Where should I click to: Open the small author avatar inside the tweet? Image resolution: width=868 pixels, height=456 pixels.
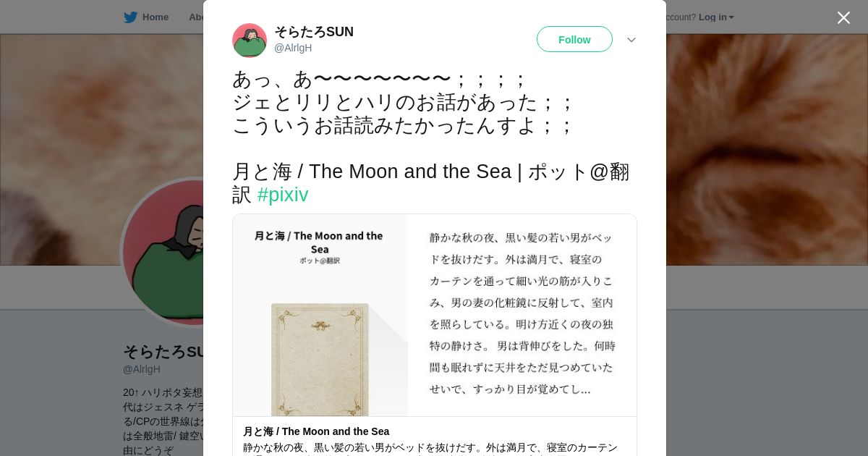pyautogui.click(x=250, y=40)
